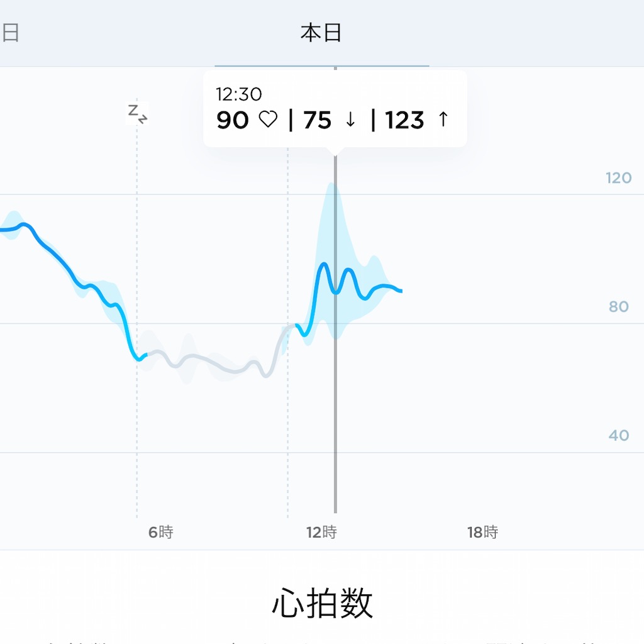Tap the average heart rate value 90
This screenshot has height=644, width=644.
coord(233,120)
